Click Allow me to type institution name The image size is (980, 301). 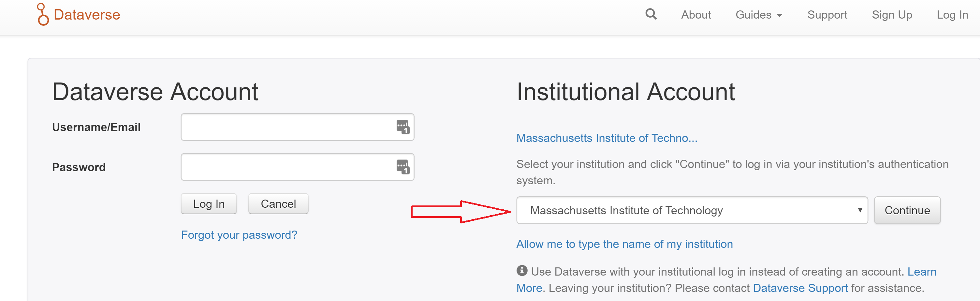pos(624,244)
